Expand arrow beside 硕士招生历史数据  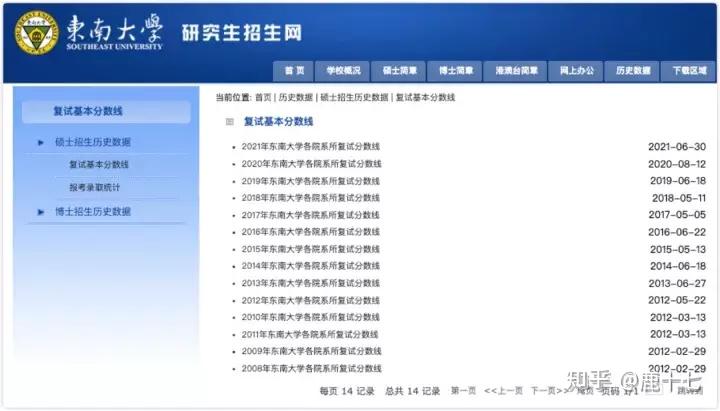[41, 143]
